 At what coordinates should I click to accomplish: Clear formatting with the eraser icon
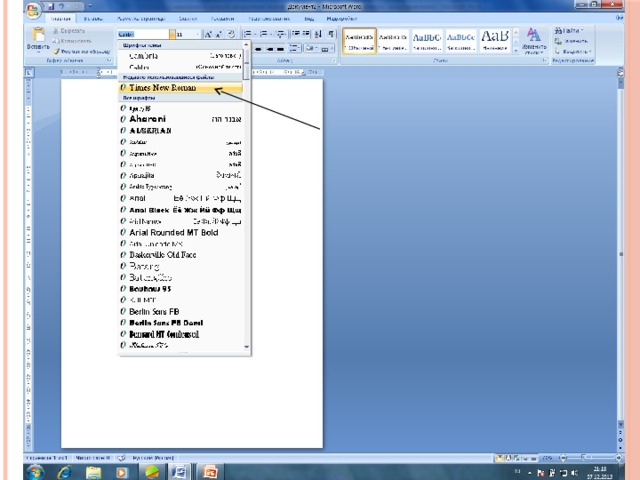[231, 34]
